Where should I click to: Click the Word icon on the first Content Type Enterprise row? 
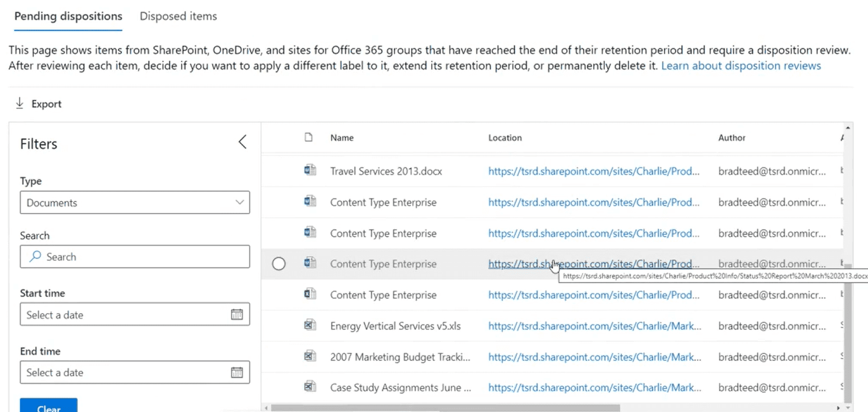[x=310, y=202]
